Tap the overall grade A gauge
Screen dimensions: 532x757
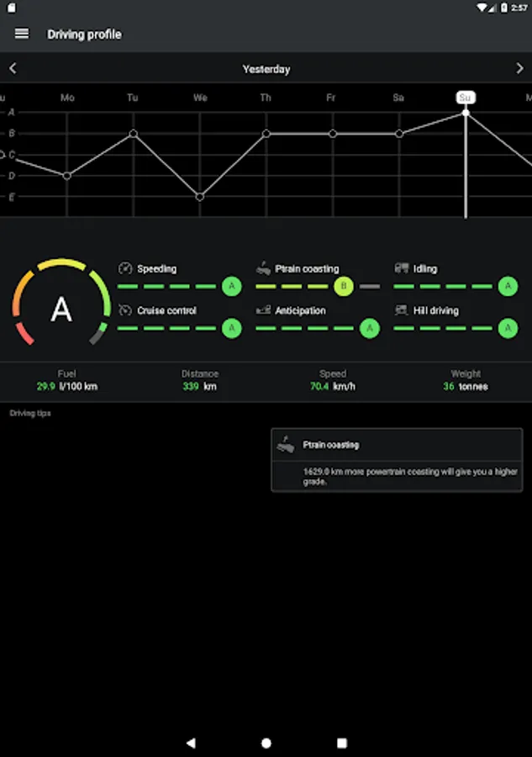(x=61, y=302)
